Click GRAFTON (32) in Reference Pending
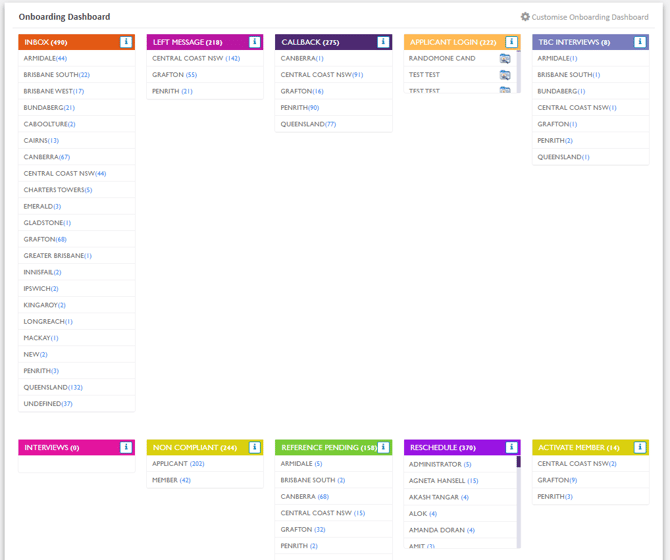Screen dimensions: 670x560 pyautogui.click(x=303, y=530)
